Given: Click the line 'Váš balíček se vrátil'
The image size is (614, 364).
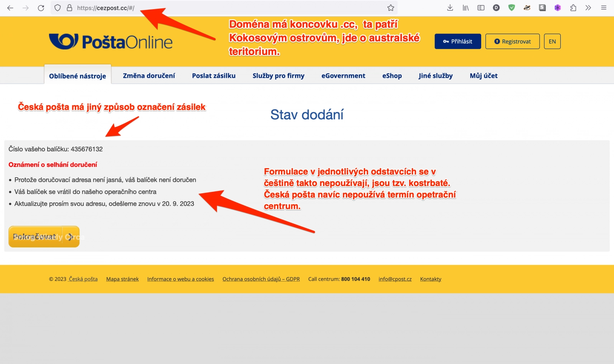Looking at the screenshot, I should click(85, 192).
